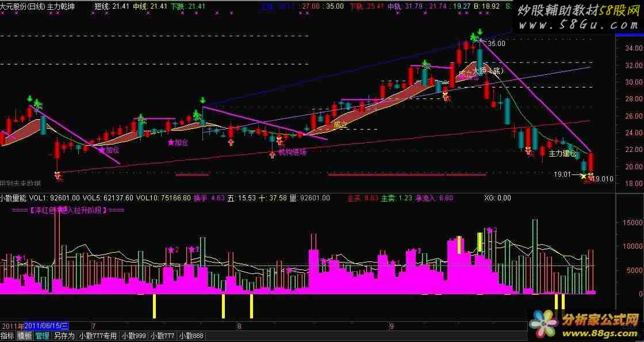The height and width of the screenshot is (342, 644).
Task: Select the 小散777专用 template
Action: tap(98, 336)
